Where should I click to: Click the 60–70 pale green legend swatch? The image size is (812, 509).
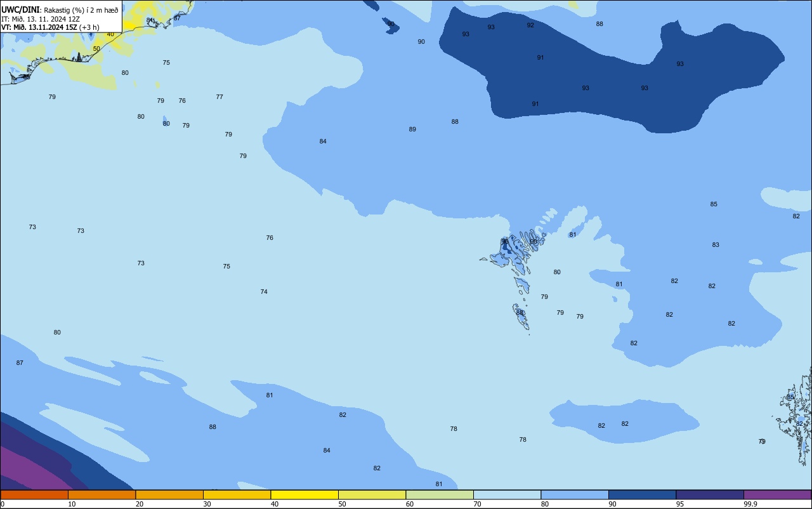point(440,494)
